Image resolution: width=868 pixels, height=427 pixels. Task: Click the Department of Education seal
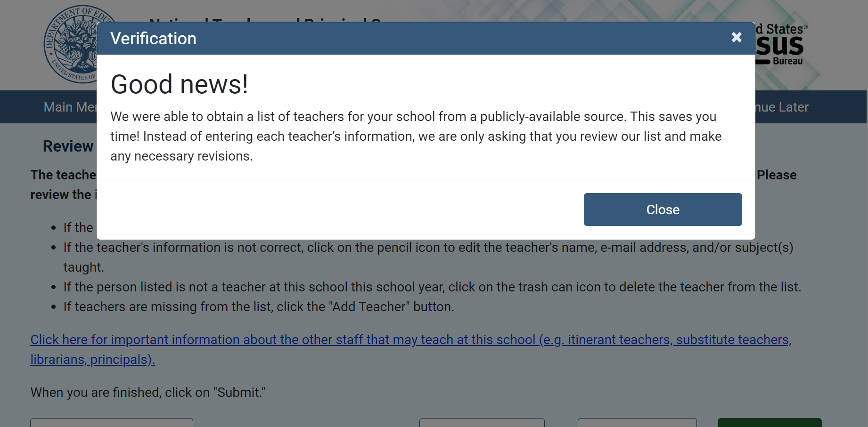click(71, 45)
